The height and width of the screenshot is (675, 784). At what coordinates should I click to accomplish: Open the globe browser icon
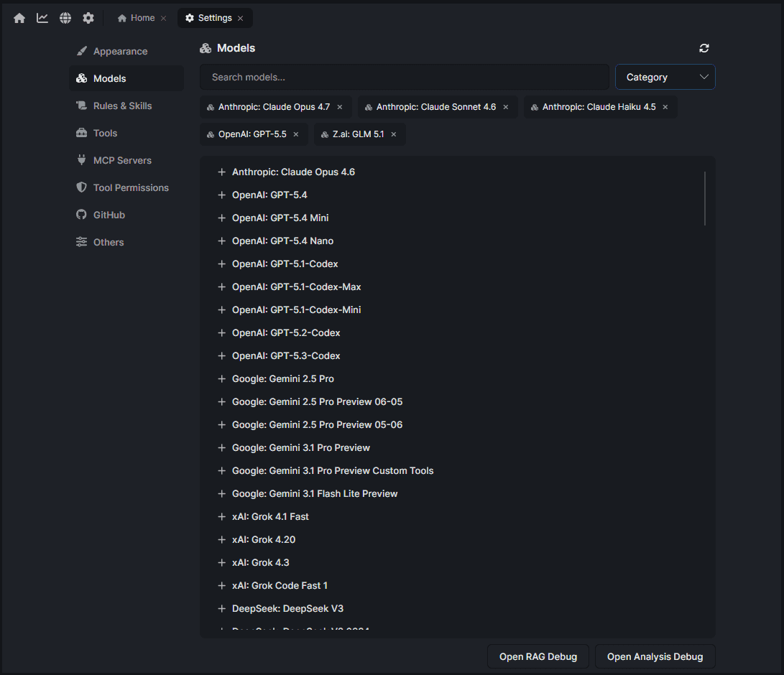pos(65,18)
